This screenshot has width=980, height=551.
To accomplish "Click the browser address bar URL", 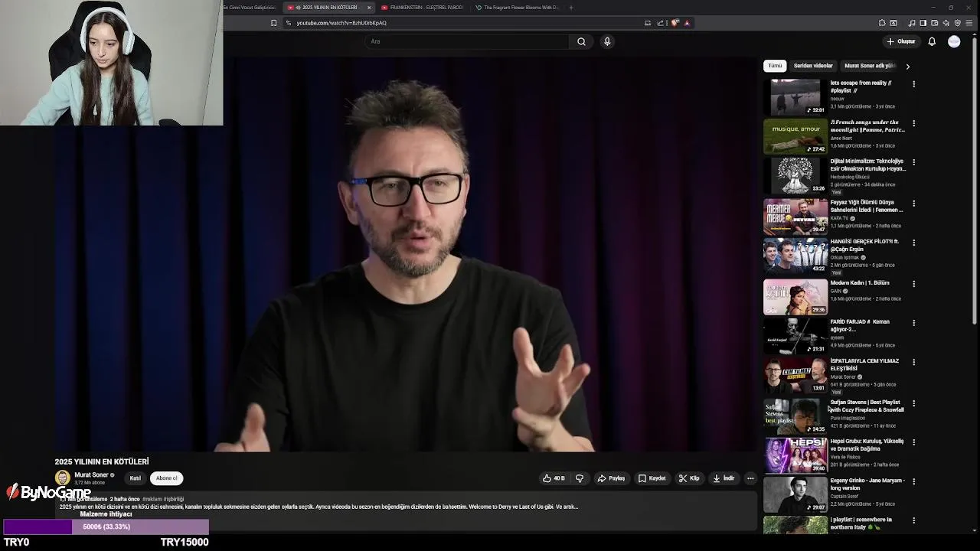I will click(x=341, y=23).
